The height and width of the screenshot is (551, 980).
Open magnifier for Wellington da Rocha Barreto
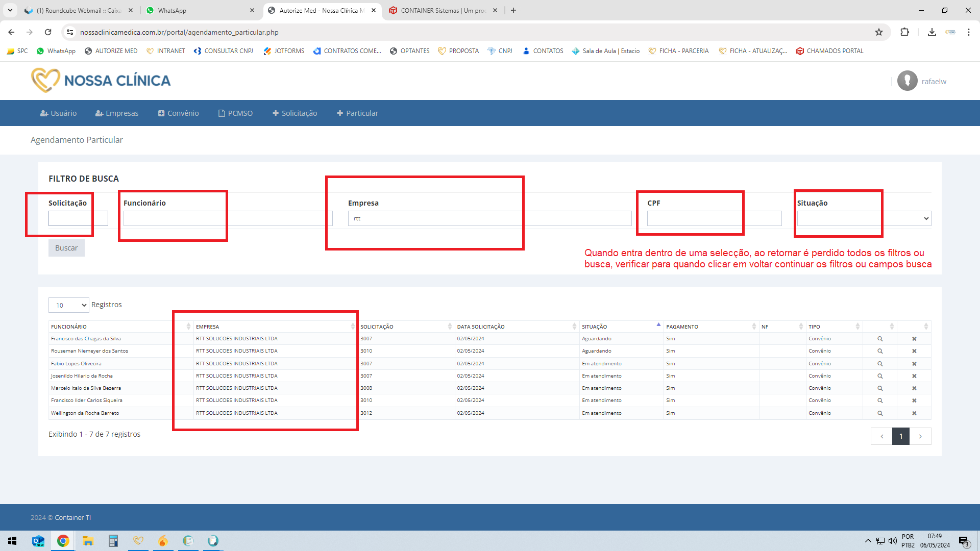[880, 413]
